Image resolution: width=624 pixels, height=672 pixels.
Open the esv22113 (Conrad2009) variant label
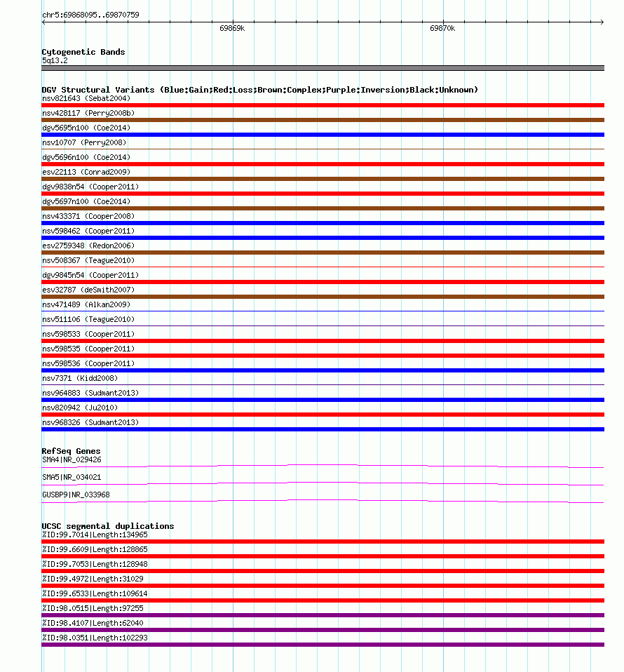[86, 172]
